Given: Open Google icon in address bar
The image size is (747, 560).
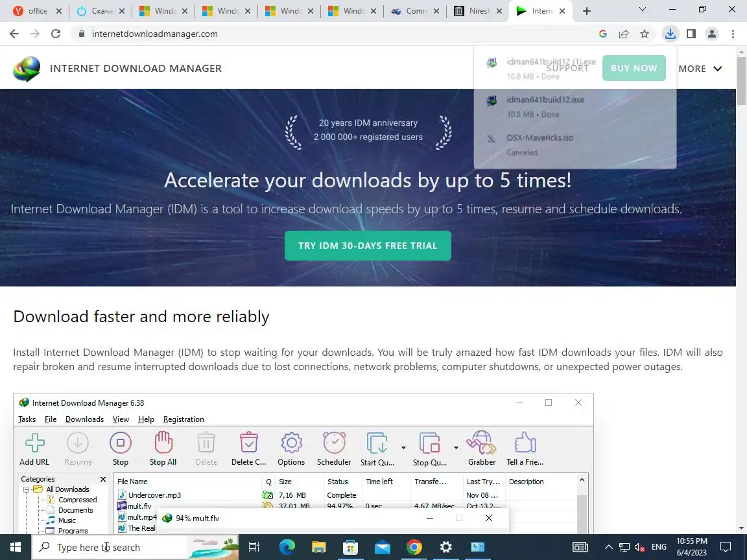Looking at the screenshot, I should click(x=602, y=34).
